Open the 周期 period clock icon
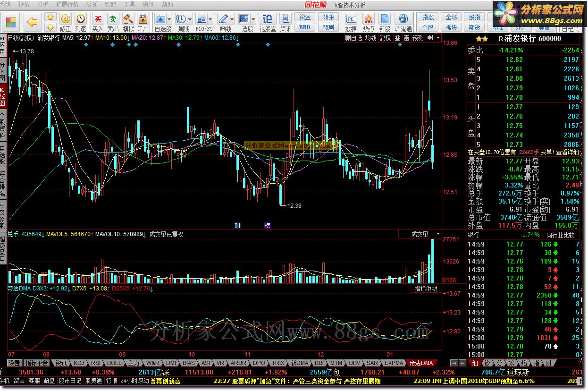 click(181, 19)
